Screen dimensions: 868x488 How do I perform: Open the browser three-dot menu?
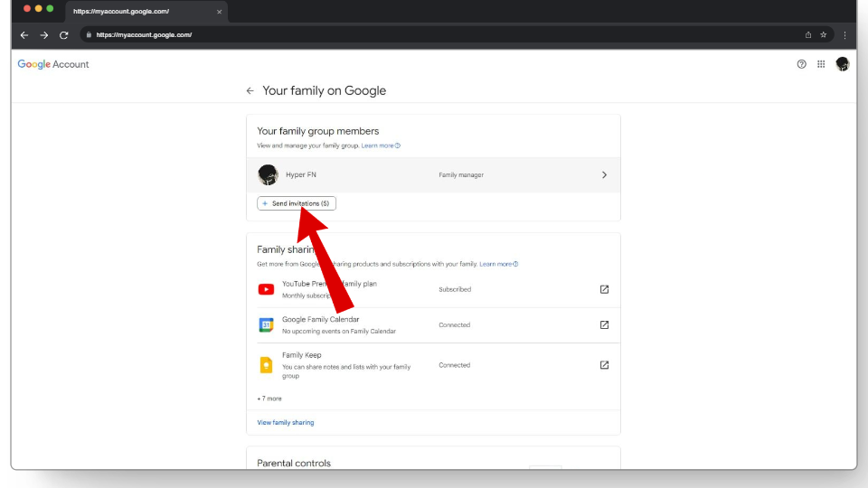[x=844, y=35]
